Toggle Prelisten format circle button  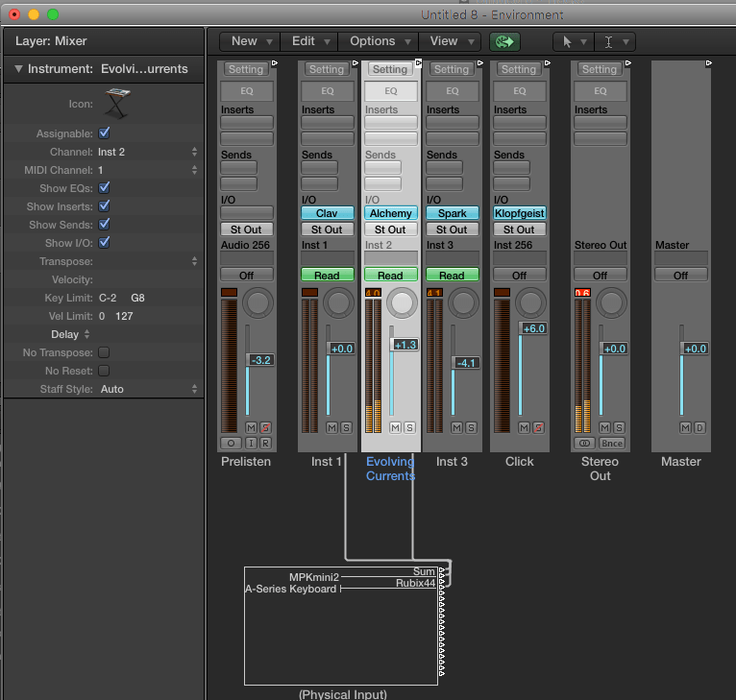point(231,443)
